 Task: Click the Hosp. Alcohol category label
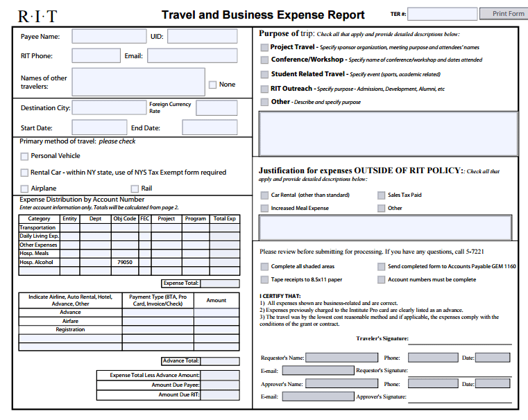(x=36, y=262)
